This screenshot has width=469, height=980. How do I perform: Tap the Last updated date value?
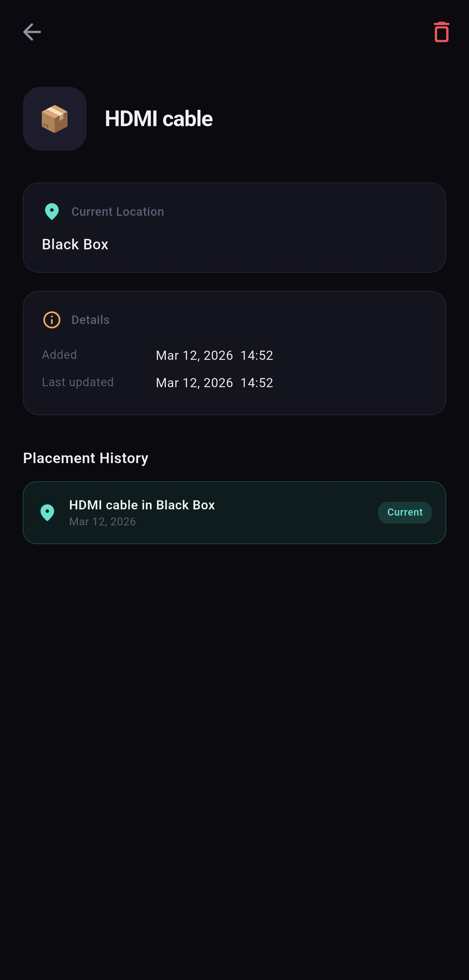point(194,383)
